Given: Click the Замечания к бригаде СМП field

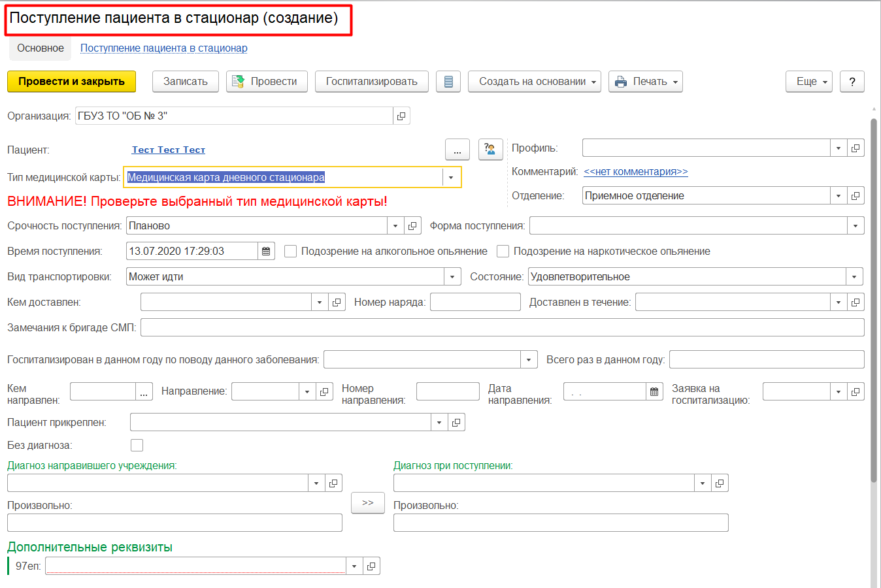Looking at the screenshot, I should coord(502,328).
